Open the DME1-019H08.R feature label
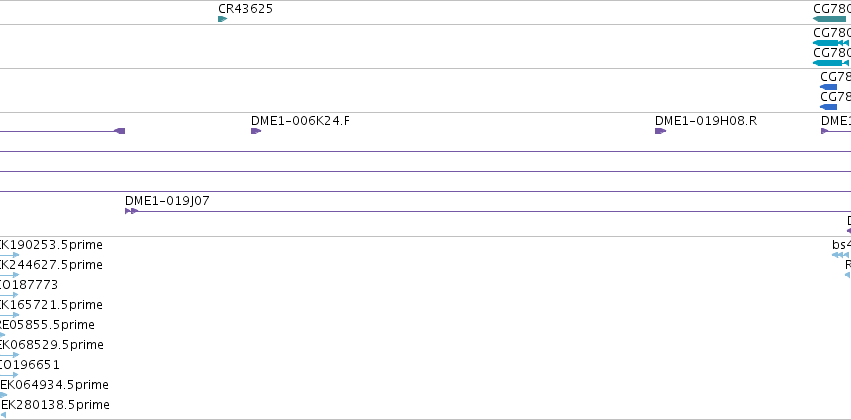 (x=706, y=120)
